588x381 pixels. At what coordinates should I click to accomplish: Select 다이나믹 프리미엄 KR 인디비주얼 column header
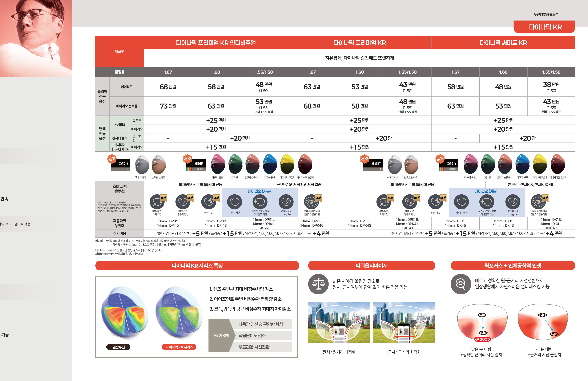click(x=216, y=43)
